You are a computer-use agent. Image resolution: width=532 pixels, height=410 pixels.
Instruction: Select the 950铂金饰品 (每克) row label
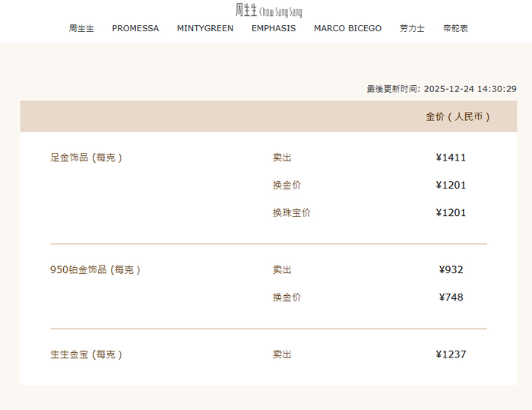(x=95, y=270)
